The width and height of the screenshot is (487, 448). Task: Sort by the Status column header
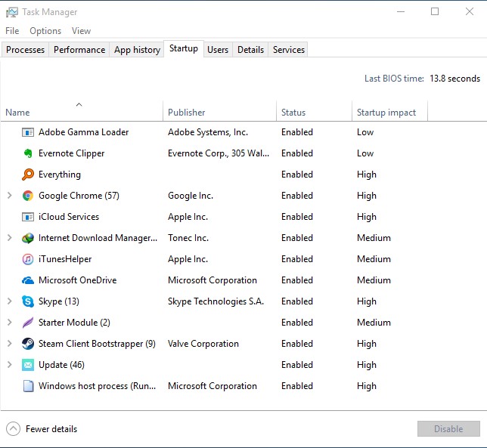coord(314,111)
